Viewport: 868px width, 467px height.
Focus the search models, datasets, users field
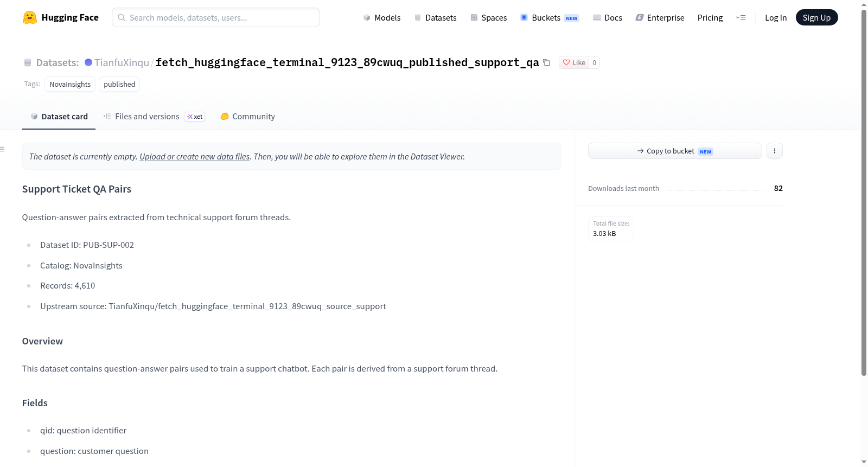pyautogui.click(x=216, y=17)
